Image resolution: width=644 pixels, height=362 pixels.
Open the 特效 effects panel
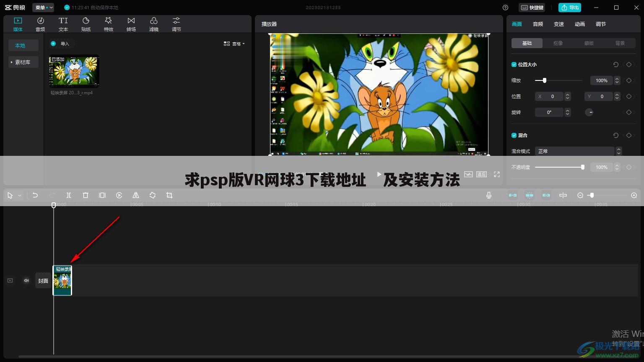(109, 24)
